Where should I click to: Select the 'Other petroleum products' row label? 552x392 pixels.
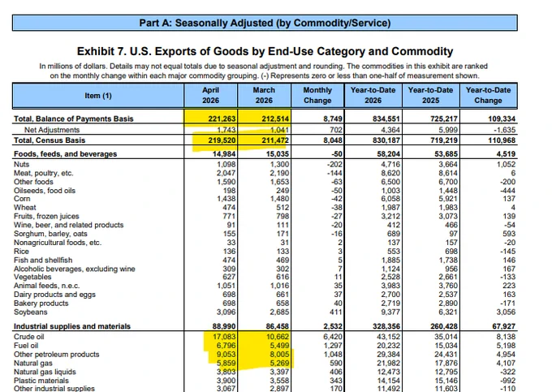[x=56, y=355]
